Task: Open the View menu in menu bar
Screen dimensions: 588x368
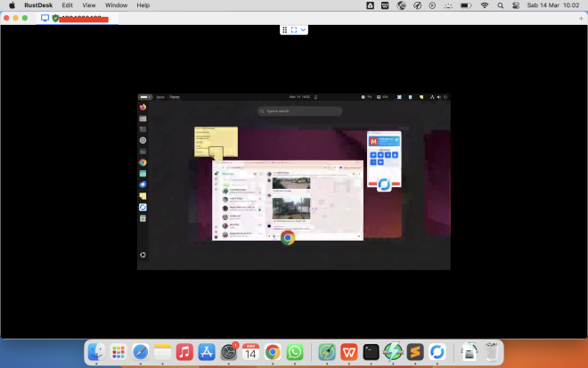Action: click(89, 5)
